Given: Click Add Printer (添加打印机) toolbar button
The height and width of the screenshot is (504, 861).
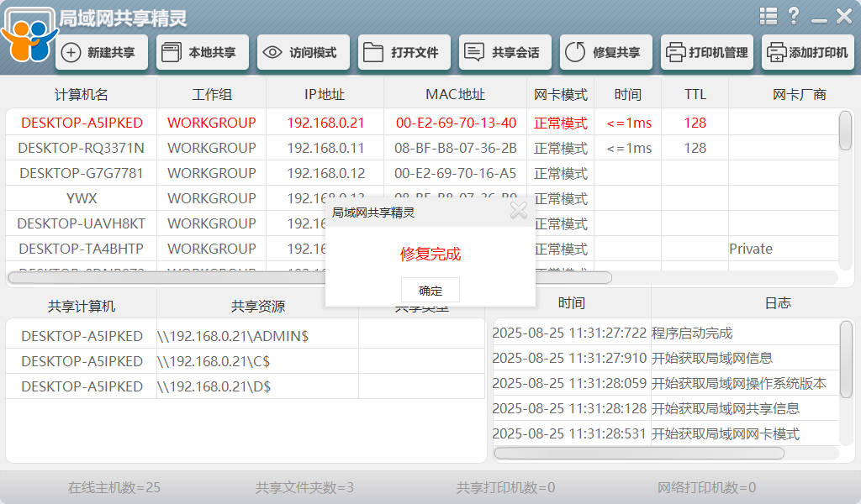Looking at the screenshot, I should tap(807, 52).
